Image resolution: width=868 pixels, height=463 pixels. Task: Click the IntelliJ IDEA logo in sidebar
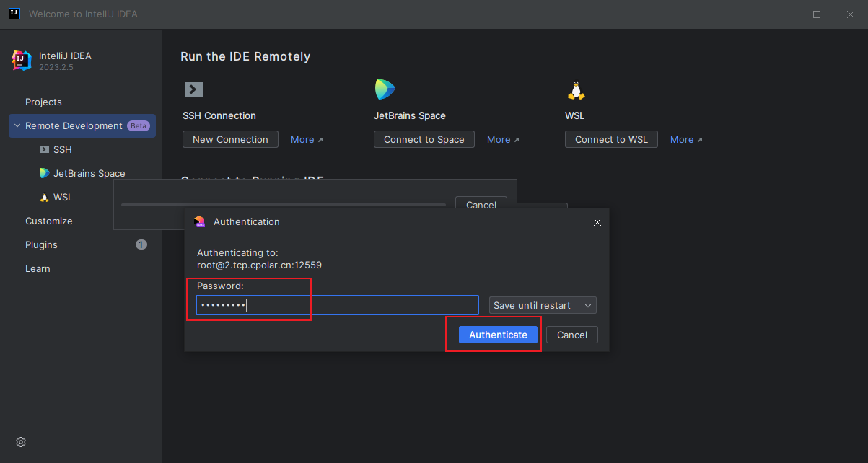pos(22,61)
